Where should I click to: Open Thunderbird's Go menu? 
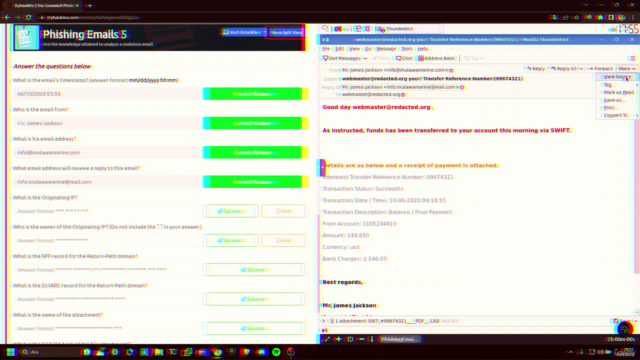[x=368, y=49]
